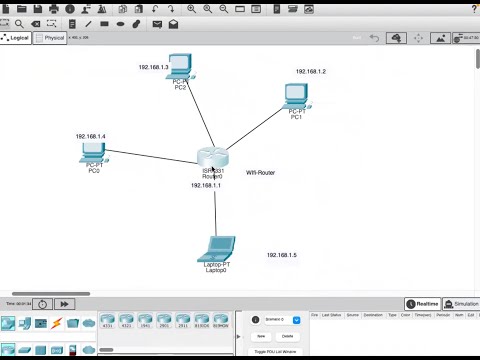The height and width of the screenshot is (360, 480).
Task: Switch to Simulation mode
Action: (x=462, y=304)
